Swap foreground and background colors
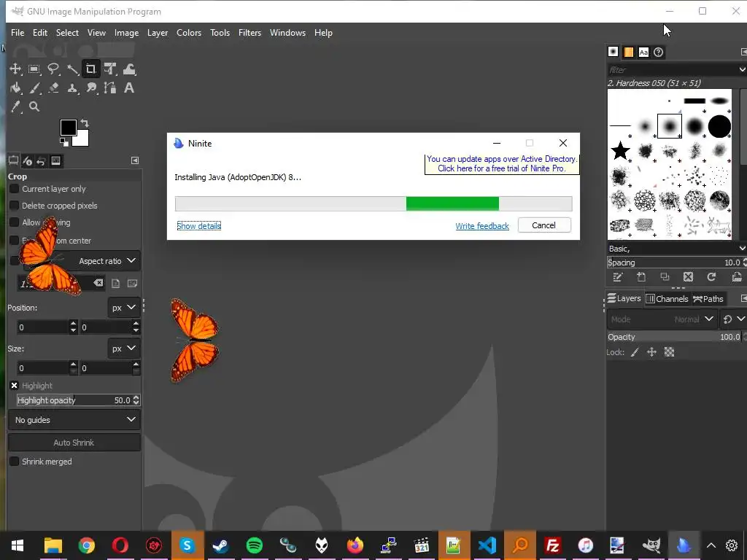The height and width of the screenshot is (560, 747). [85, 122]
